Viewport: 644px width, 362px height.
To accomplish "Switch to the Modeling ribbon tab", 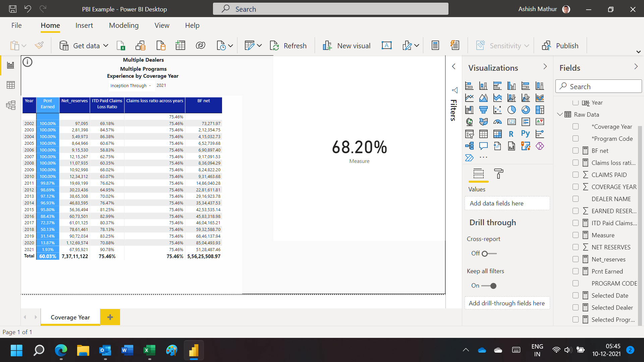I will 123,25.
